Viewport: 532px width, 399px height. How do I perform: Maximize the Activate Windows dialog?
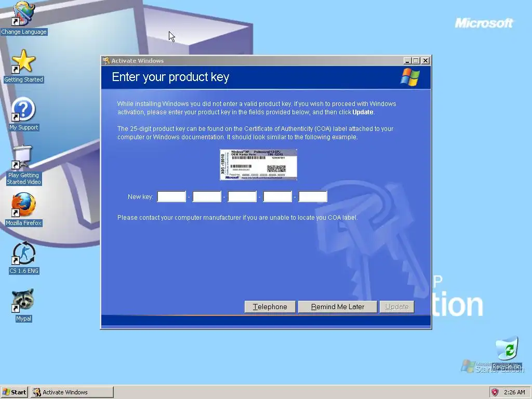(416, 61)
